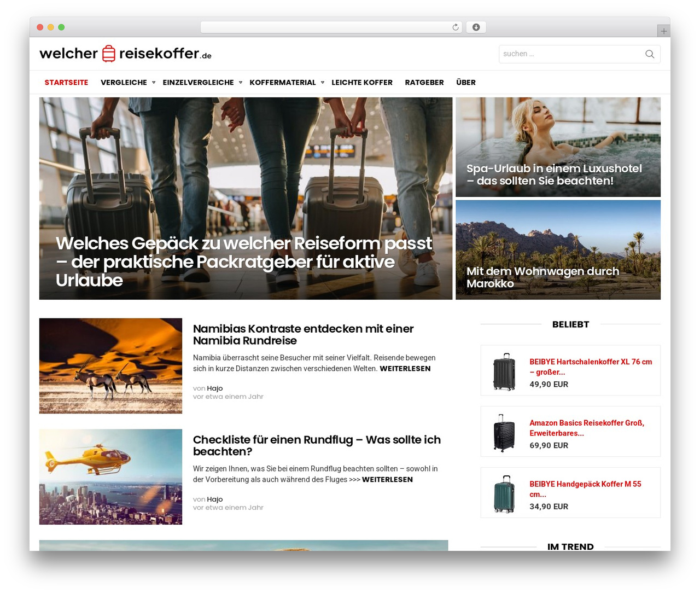Screen dimensions: 700x593
Task: Click the Amazon Basics suitcase image
Action: (504, 433)
